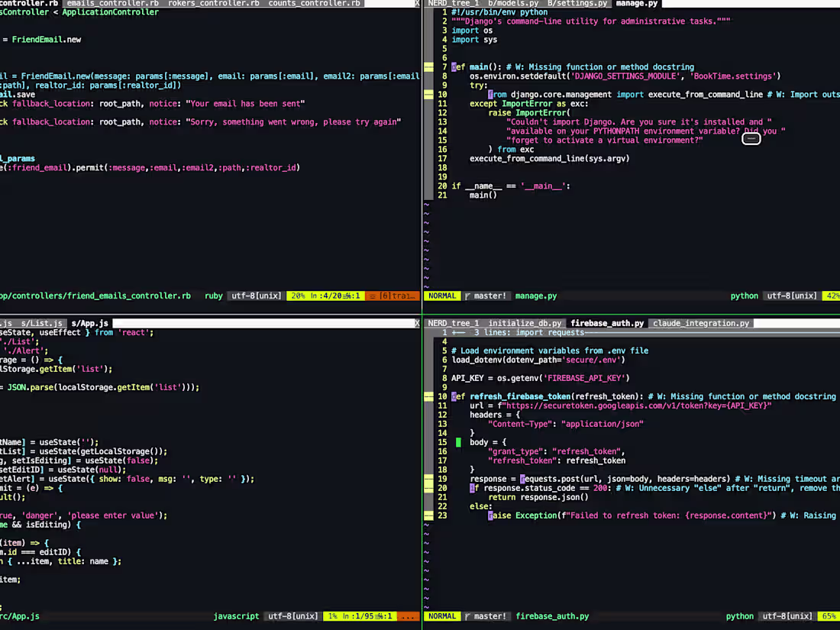Click friend_emails_controller.rb path in status line
The height and width of the screenshot is (630, 840).
coord(95,296)
